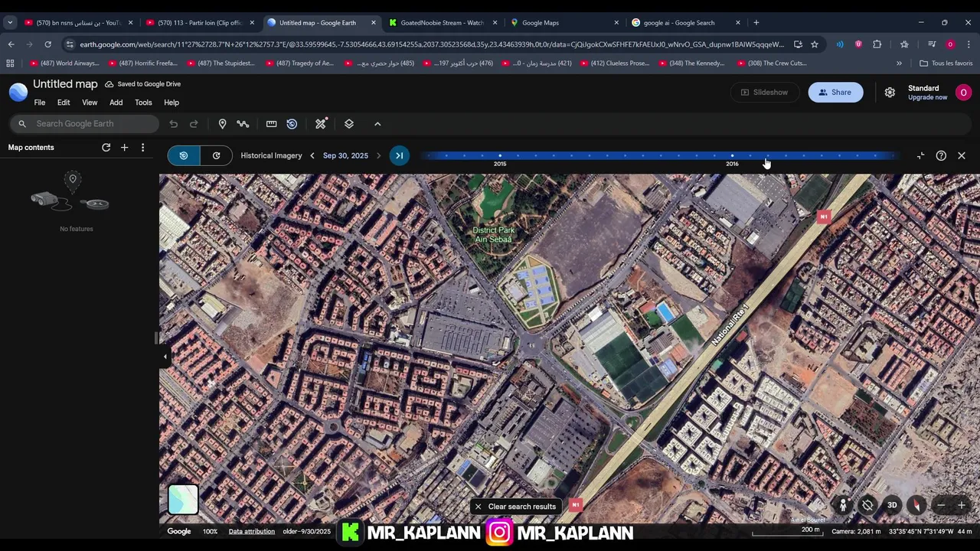Select the 2015 marker on the timeline
Image resolution: width=980 pixels, height=551 pixels.
pos(500,156)
